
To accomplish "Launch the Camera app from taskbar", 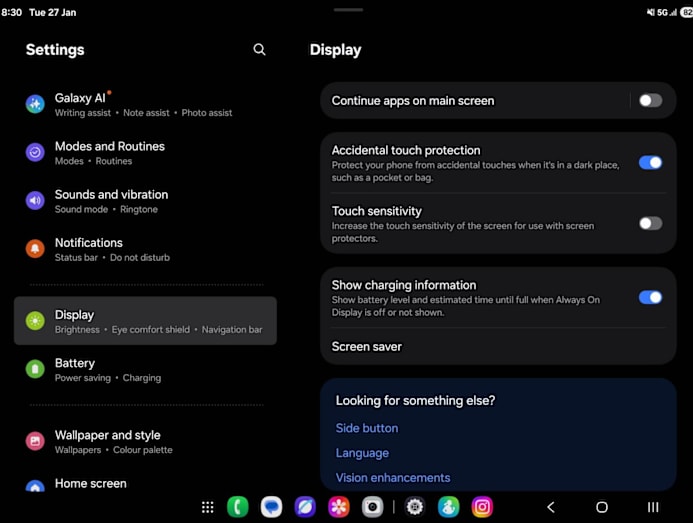I will (372, 507).
